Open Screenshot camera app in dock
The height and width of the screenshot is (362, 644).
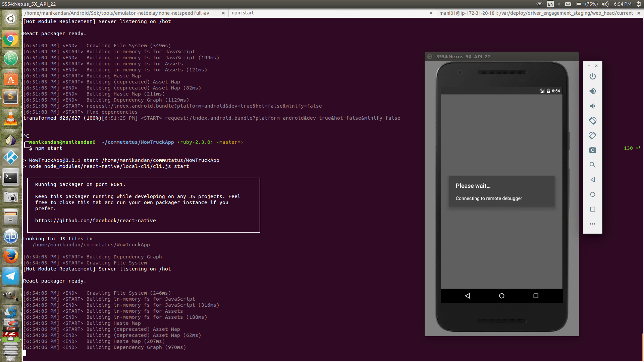click(11, 197)
